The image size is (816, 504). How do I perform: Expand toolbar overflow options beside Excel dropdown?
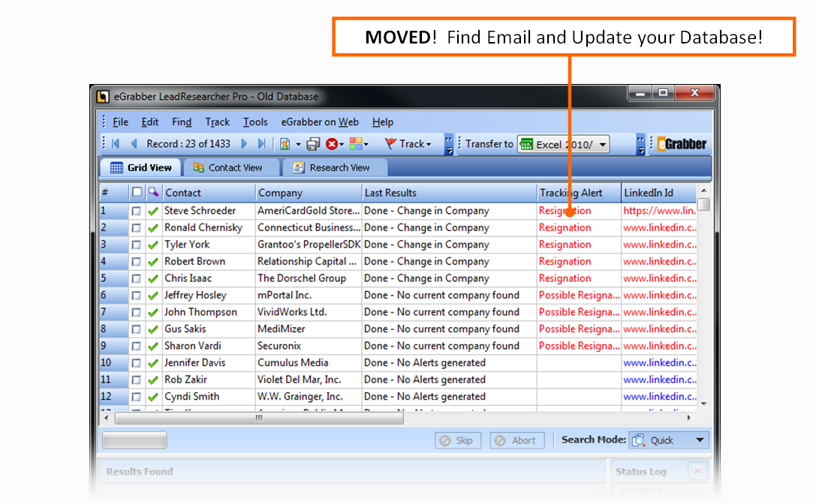(640, 144)
